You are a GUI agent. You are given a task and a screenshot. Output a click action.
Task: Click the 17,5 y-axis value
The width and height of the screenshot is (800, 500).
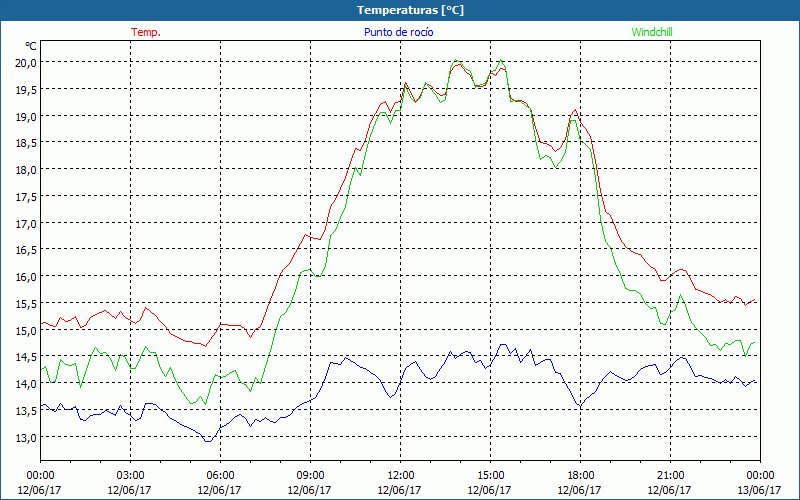pyautogui.click(x=26, y=196)
